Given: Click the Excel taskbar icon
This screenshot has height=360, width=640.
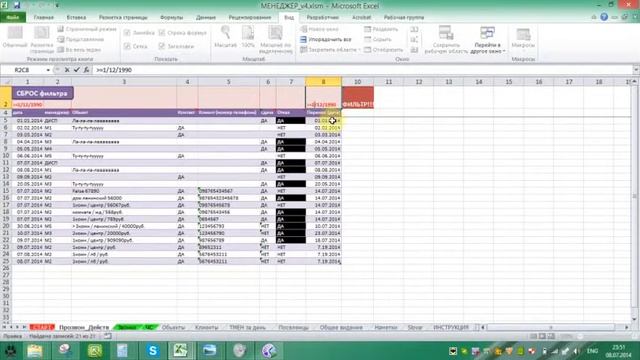Looking at the screenshot, I should coord(180,351).
